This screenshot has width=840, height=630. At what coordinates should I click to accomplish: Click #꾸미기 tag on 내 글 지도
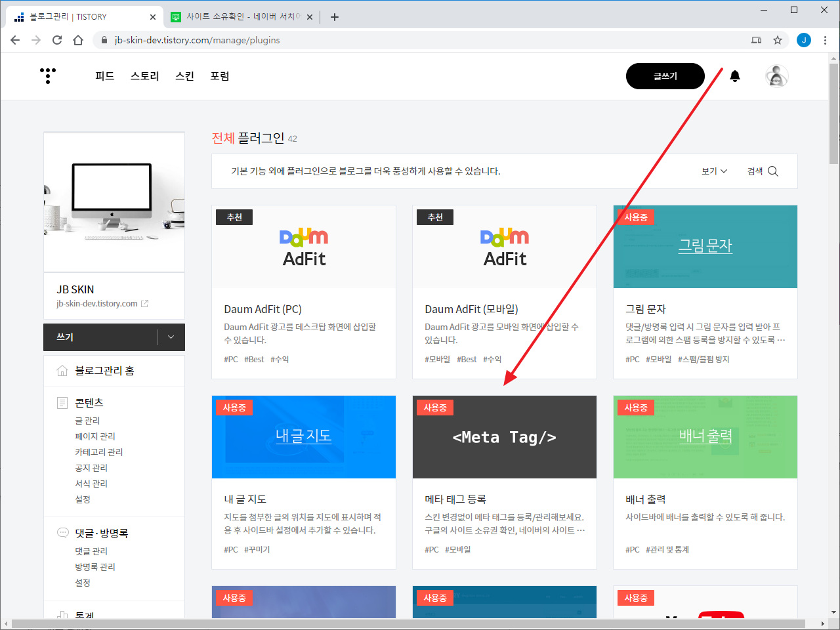pyautogui.click(x=257, y=550)
